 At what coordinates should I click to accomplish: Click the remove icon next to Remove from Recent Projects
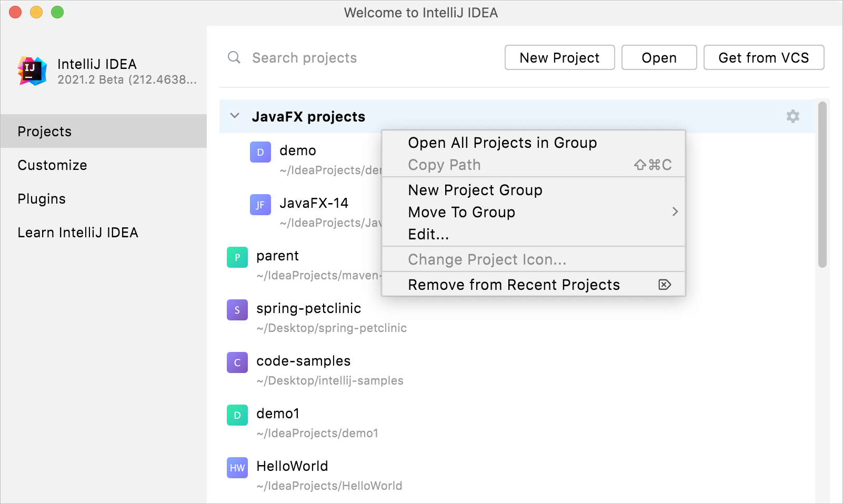664,284
